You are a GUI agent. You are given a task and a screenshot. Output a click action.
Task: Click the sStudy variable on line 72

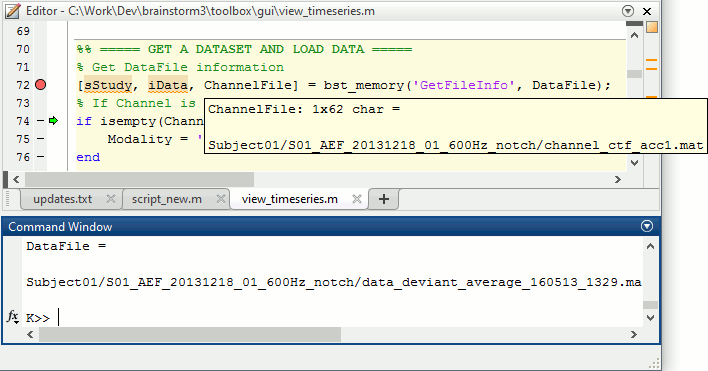pyautogui.click(x=108, y=85)
